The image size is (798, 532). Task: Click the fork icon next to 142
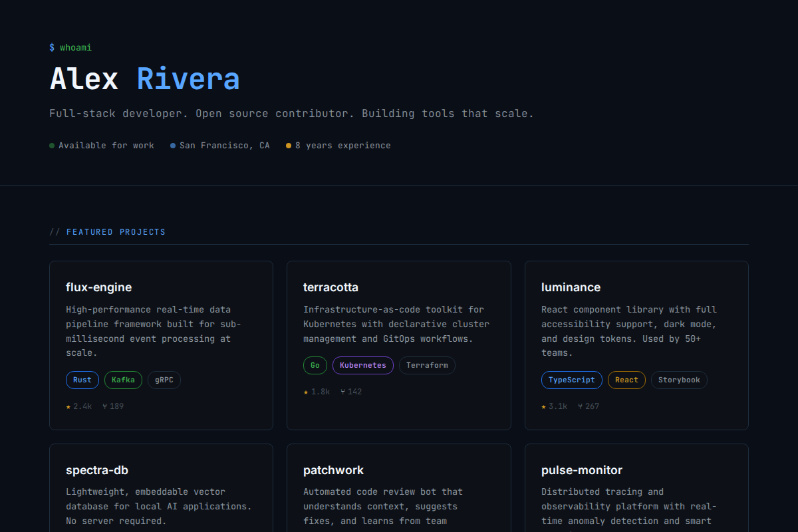click(x=342, y=392)
